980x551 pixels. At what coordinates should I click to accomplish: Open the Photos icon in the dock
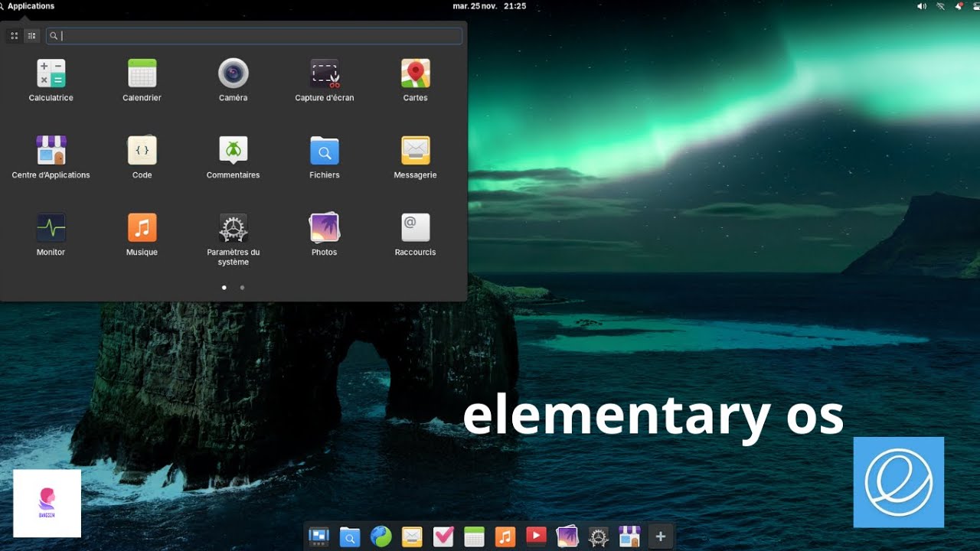[567, 536]
